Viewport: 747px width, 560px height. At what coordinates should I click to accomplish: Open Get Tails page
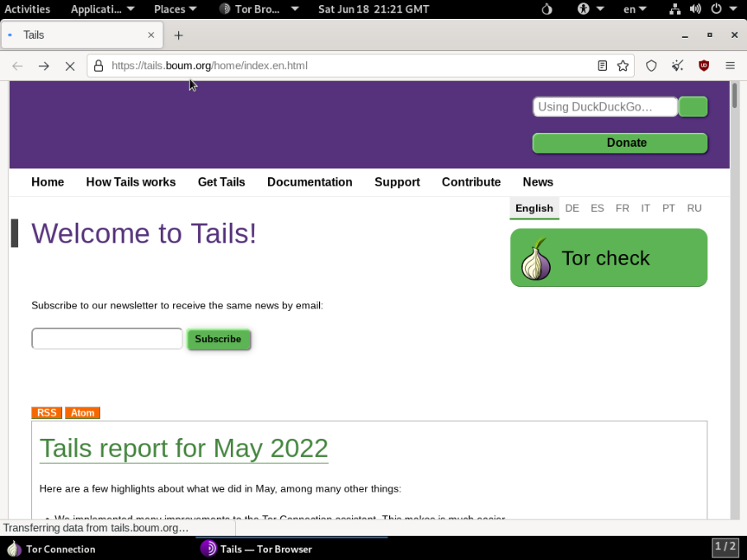coord(222,182)
